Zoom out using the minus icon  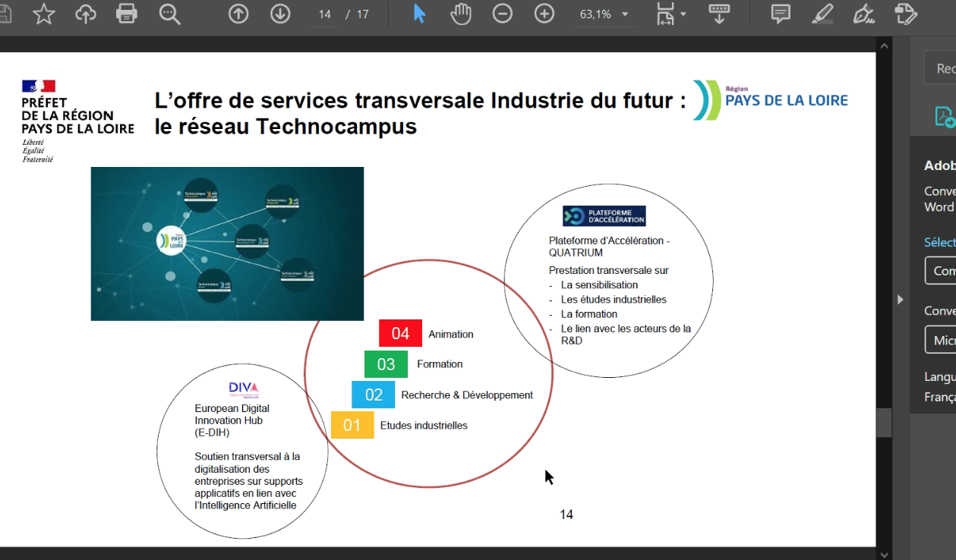click(x=503, y=14)
